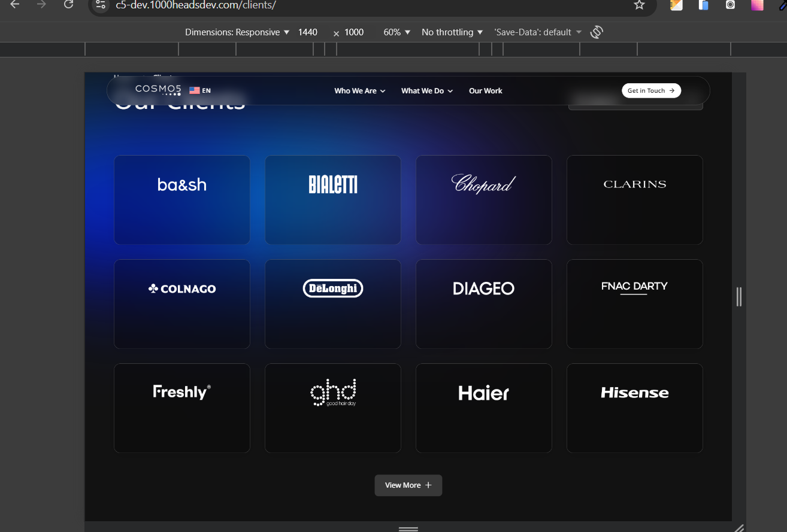Select the US flag EN language switcher
787x532 pixels.
pos(200,91)
